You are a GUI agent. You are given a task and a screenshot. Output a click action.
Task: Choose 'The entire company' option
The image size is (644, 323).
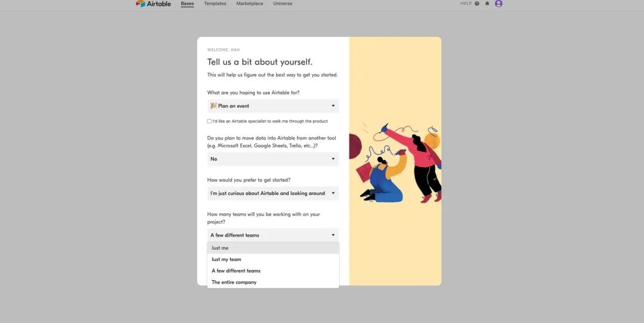273,282
